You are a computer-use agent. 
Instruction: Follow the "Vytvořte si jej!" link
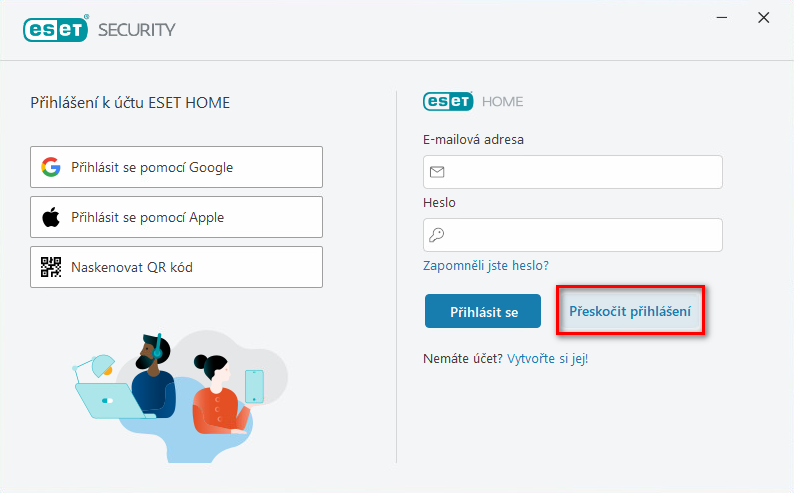pos(548,358)
